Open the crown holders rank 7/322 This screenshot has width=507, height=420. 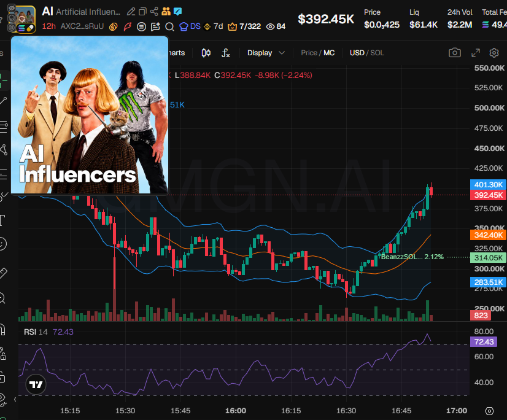(244, 26)
